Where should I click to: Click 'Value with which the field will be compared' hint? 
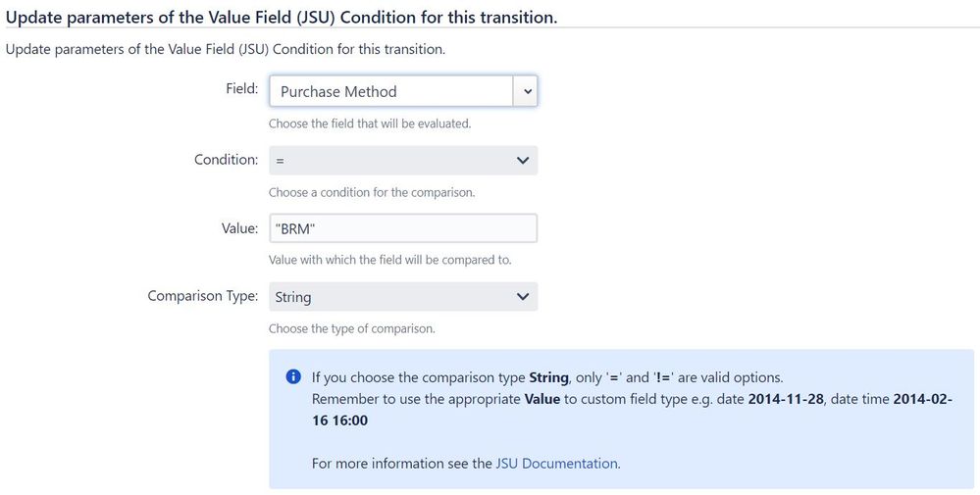pos(390,260)
